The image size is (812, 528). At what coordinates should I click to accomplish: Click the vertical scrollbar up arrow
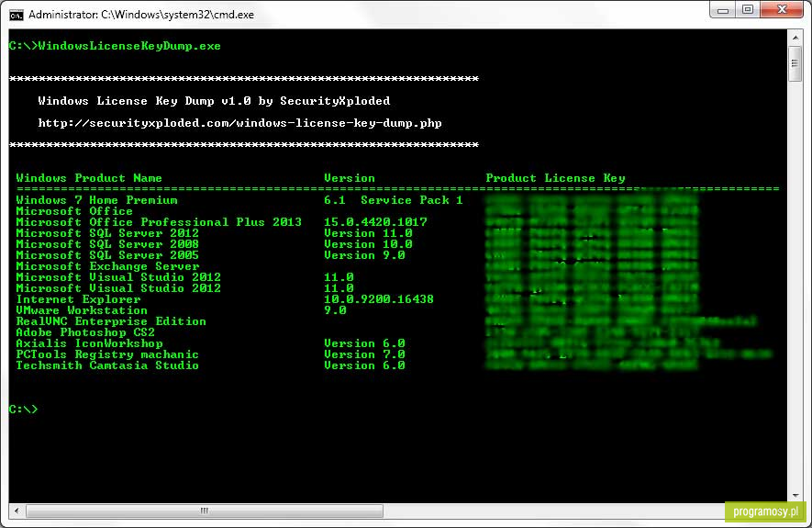tap(795, 38)
